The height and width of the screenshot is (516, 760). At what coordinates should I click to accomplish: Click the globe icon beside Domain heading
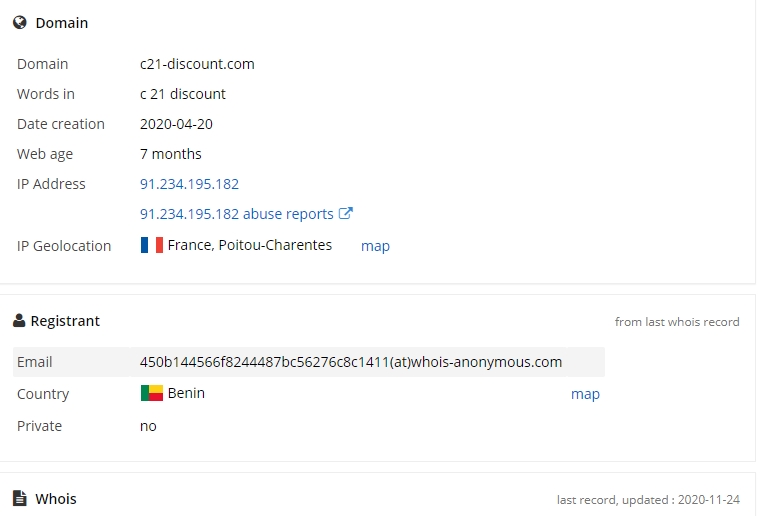tap(20, 23)
